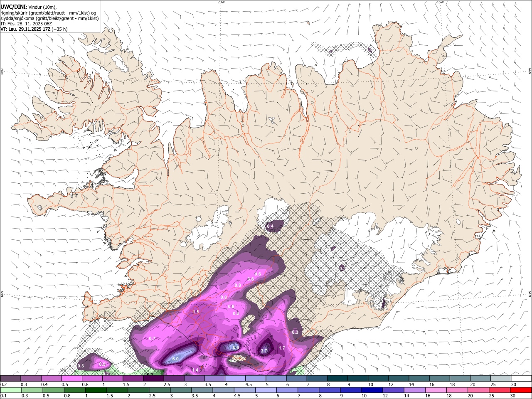This screenshot has height=399, width=532.
Task: Click the 0.1 label on bottom legend row
Action: (x=3, y=396)
